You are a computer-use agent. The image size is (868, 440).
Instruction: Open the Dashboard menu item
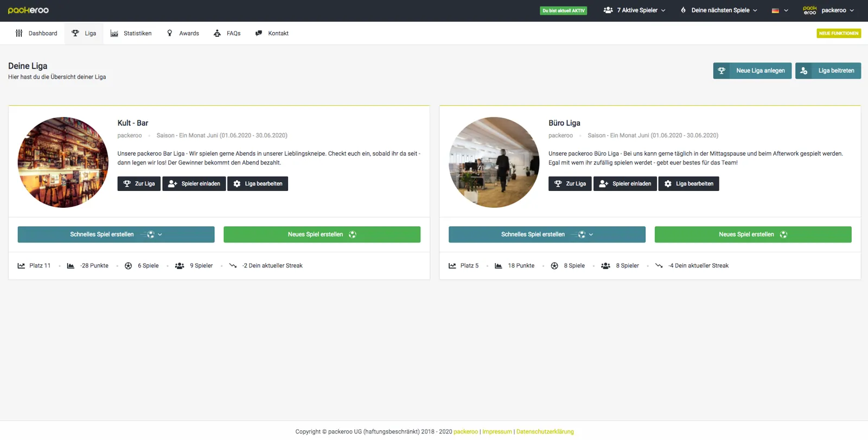point(36,33)
